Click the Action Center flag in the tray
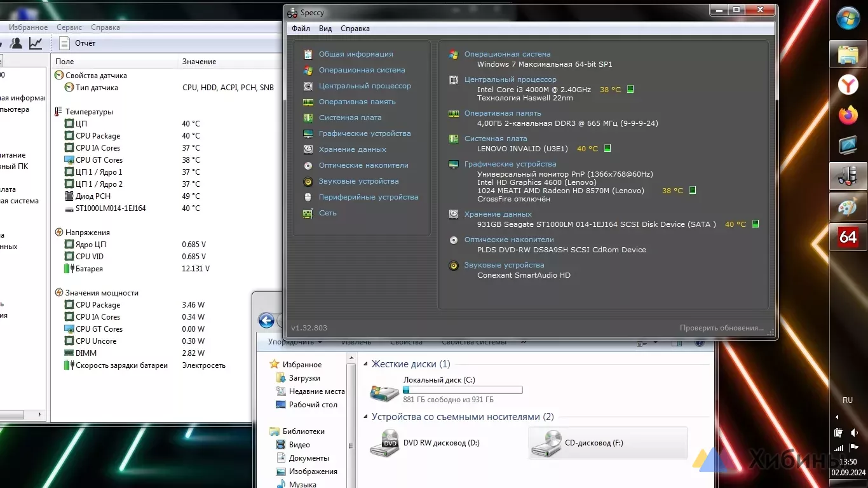This screenshot has height=488, width=868. (854, 447)
